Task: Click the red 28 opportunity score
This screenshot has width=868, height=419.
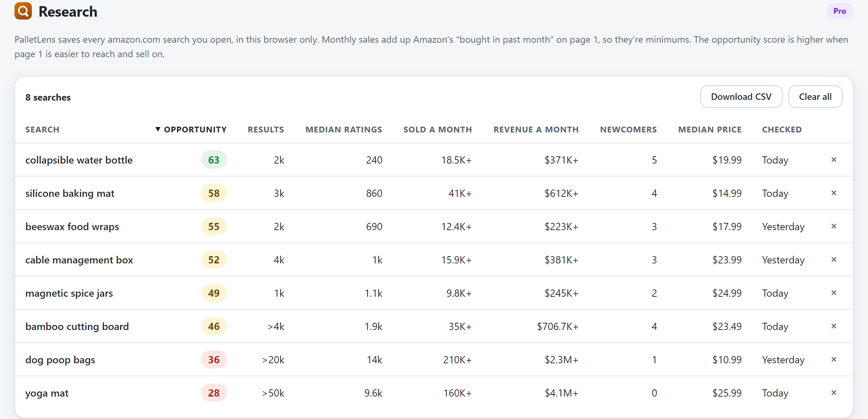Action: click(x=214, y=393)
